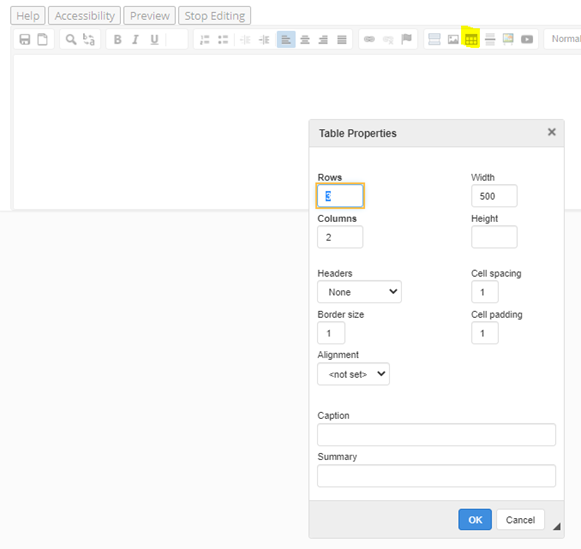Expand the Alignment dropdown
The image size is (581, 549).
click(353, 374)
